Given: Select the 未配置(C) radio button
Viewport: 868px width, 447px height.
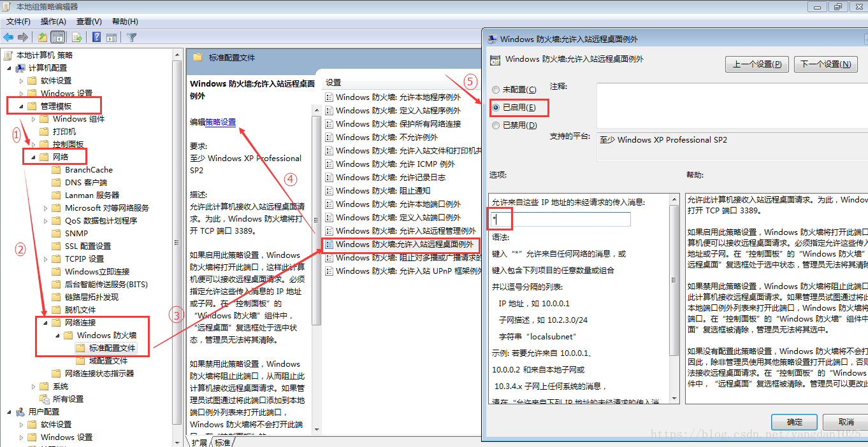Looking at the screenshot, I should 496,90.
